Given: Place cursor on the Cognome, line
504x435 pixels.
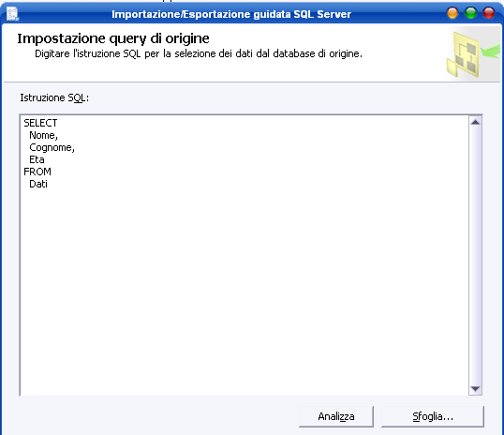Looking at the screenshot, I should [52, 147].
